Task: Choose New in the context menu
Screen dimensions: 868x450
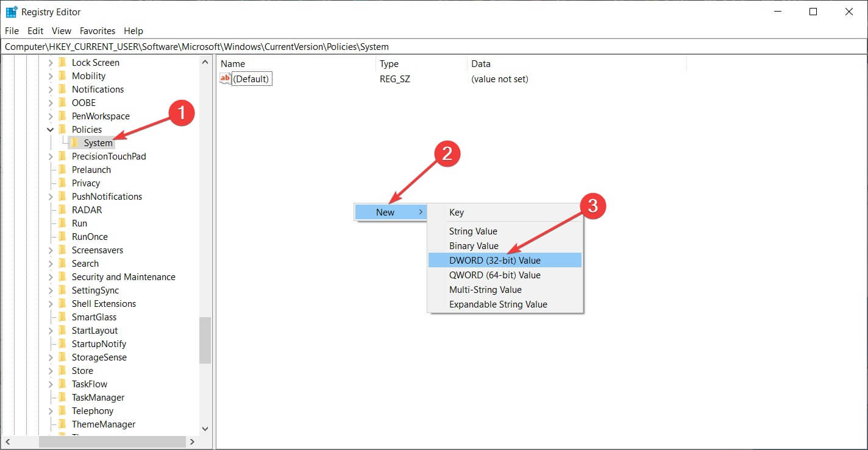Action: click(x=390, y=212)
